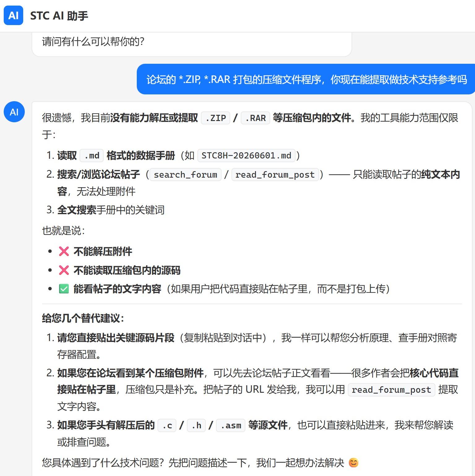The image size is (475, 476).
Task: Click the '.ZIP' code tag
Action: (216, 118)
